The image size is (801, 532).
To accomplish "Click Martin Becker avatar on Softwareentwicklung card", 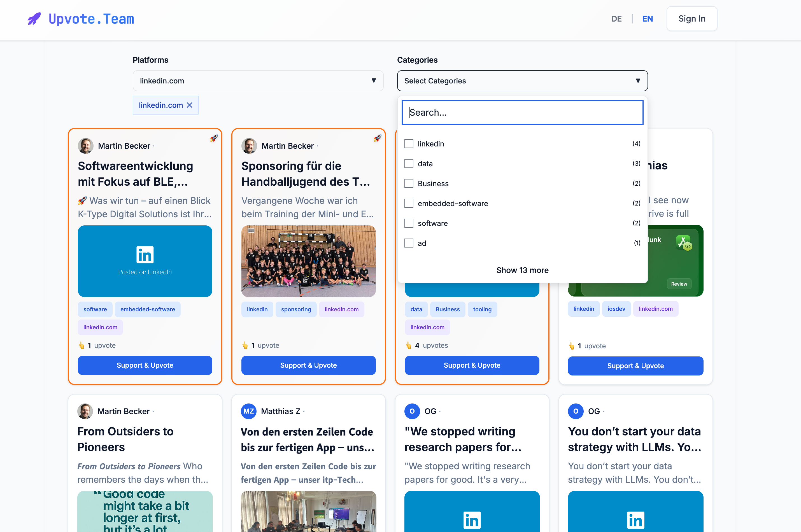I will (x=85, y=146).
